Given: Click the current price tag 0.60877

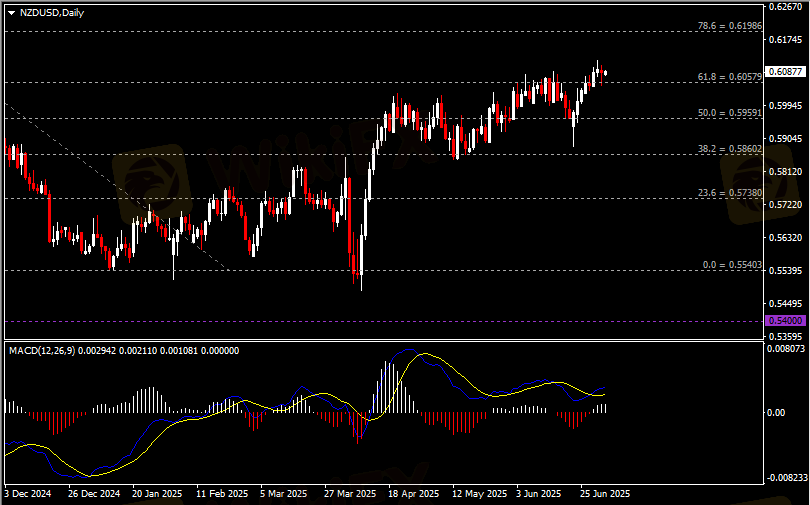Looking at the screenshot, I should point(785,72).
